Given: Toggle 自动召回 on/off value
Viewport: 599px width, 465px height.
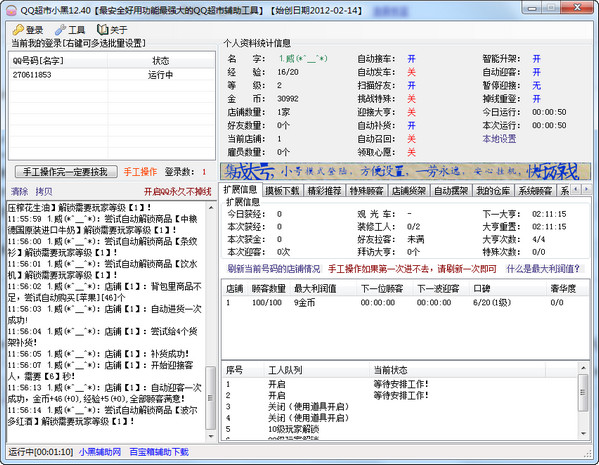Looking at the screenshot, I should [x=411, y=139].
